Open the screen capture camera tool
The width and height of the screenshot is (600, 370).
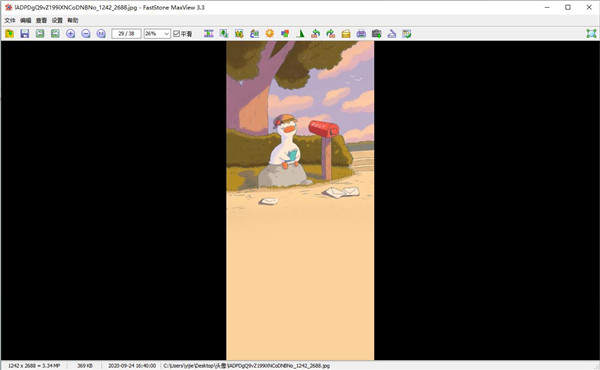tap(377, 34)
